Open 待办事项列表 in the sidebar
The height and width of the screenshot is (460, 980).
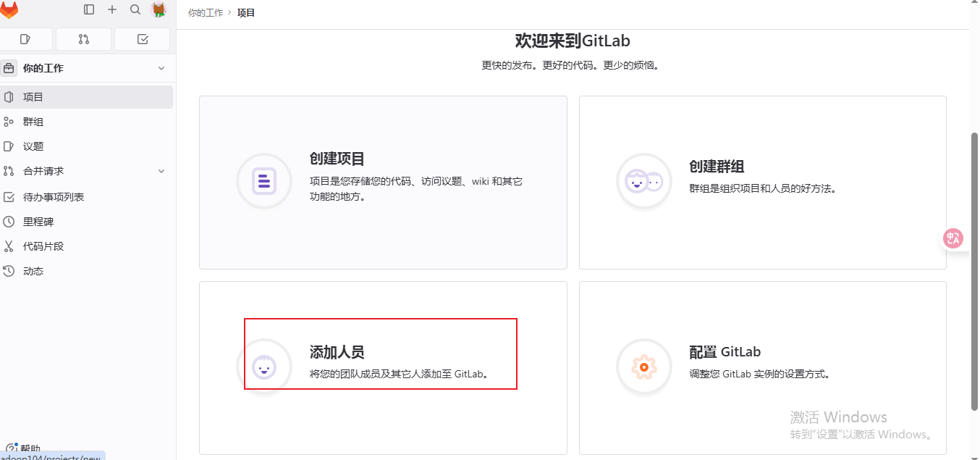point(86,197)
